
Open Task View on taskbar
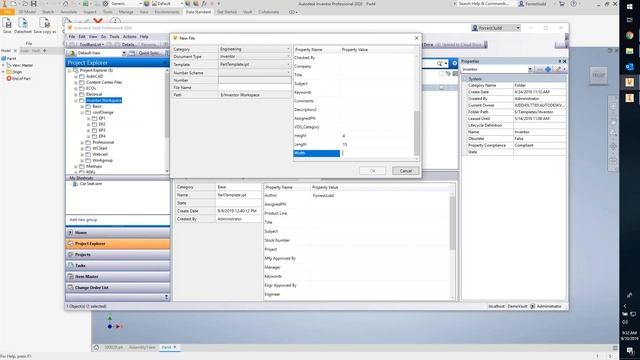[629, 20]
